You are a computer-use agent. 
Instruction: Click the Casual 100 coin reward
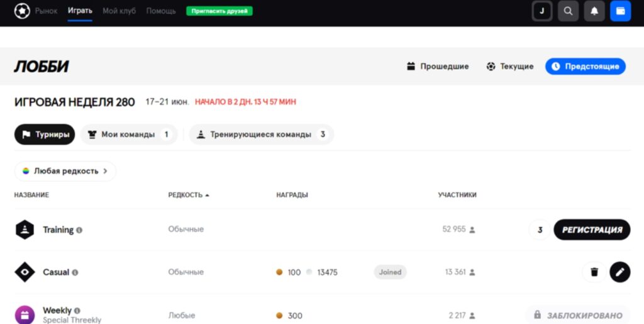coord(288,272)
